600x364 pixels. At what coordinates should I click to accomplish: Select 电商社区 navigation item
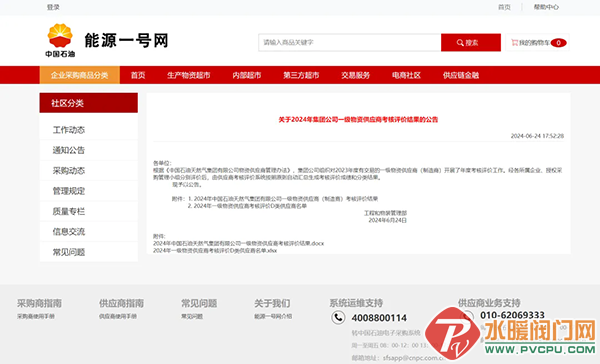coord(406,75)
